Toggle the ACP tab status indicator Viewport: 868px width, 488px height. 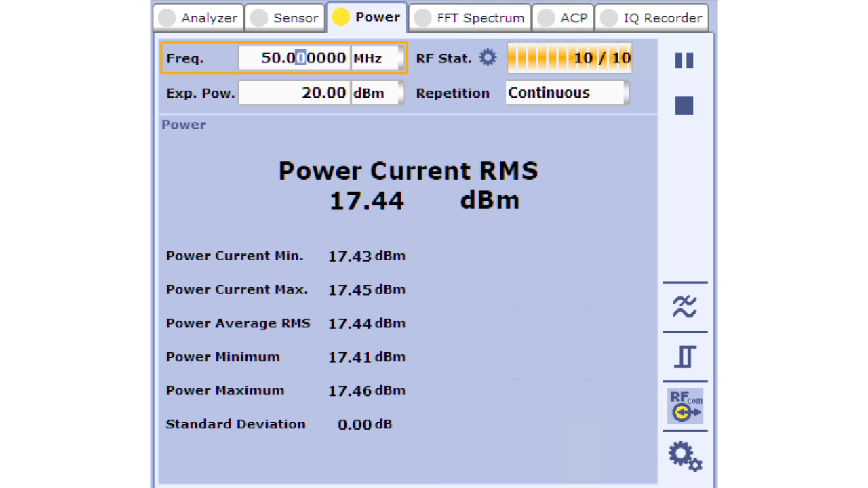[x=547, y=18]
